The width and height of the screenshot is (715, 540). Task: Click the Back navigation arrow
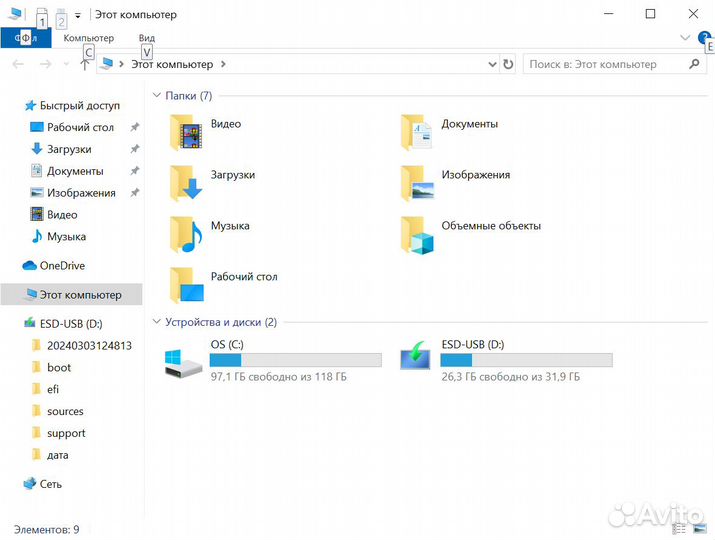(x=18, y=64)
